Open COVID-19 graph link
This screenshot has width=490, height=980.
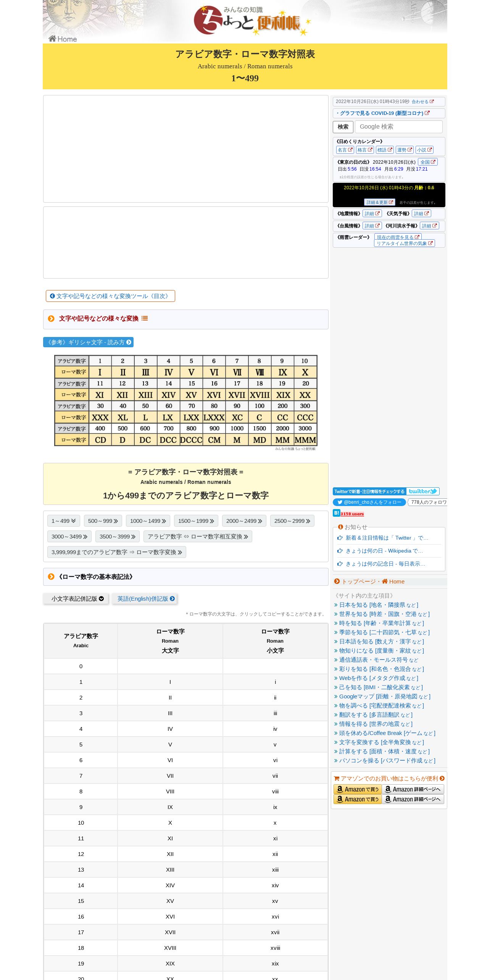point(383,113)
